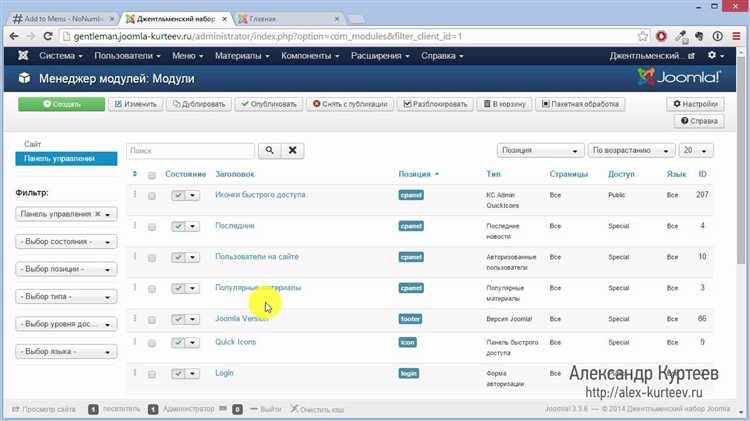The image size is (750, 421).
Task: Open the Позиция sort-field dropdown
Action: 540,150
